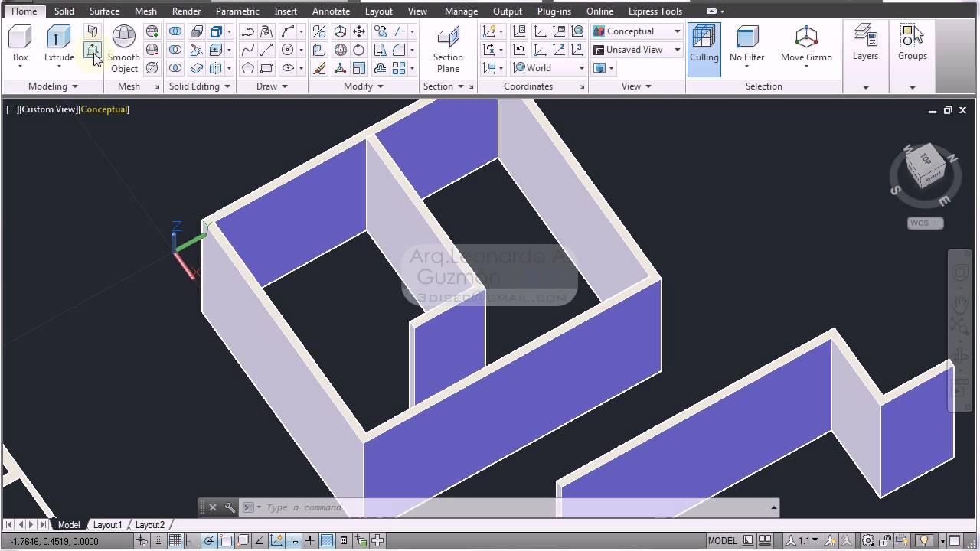Screen dimensions: 980x551
Task: Switch to the Layout1 tab
Action: click(x=108, y=525)
